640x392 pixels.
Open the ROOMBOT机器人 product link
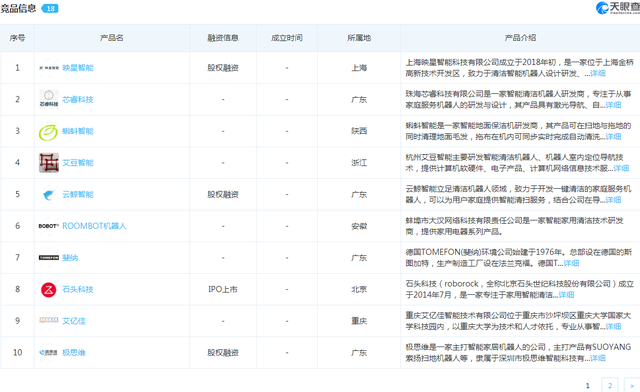click(x=94, y=226)
